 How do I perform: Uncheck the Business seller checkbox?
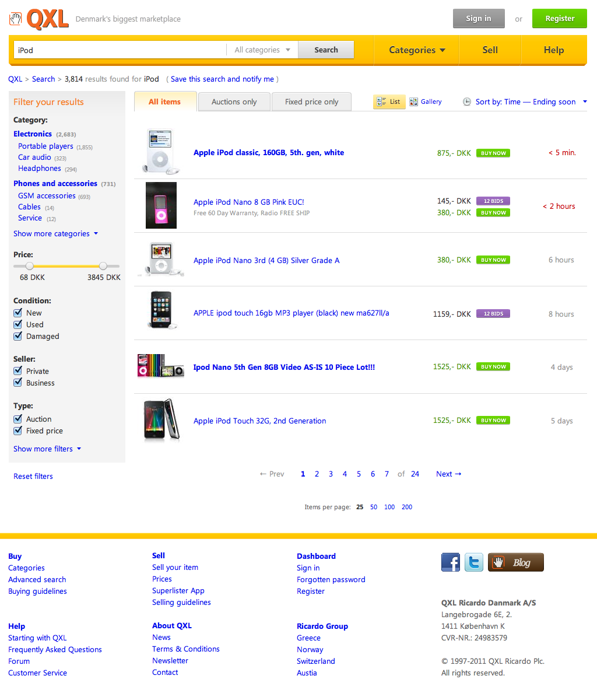click(x=18, y=383)
